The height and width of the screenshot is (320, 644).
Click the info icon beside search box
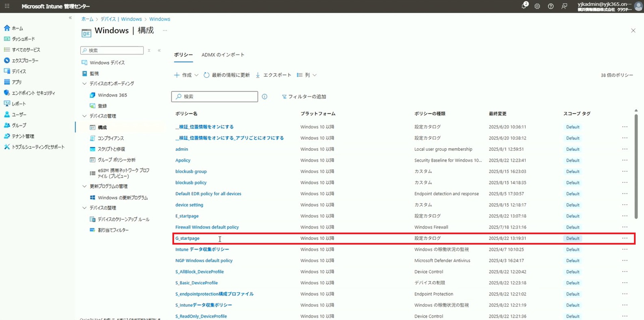[265, 97]
